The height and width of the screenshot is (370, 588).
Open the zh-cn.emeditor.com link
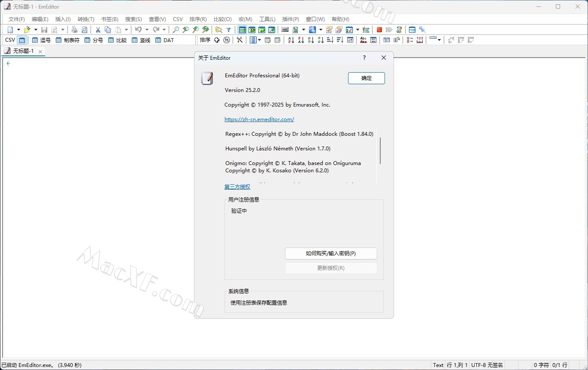click(x=259, y=119)
